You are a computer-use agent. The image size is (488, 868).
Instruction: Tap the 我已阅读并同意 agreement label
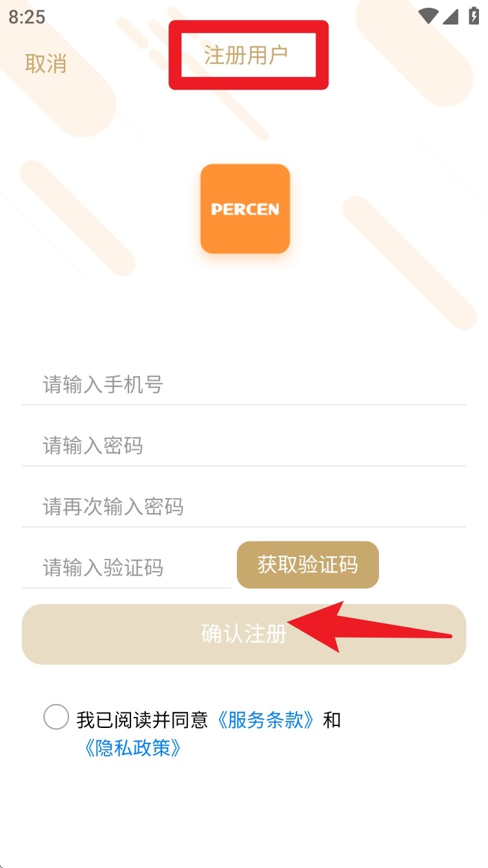[142, 720]
